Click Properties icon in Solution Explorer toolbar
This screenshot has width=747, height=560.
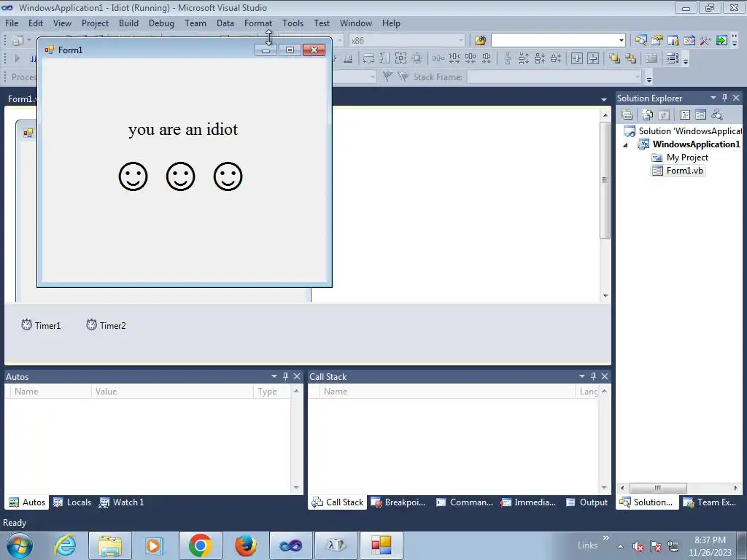(627, 114)
